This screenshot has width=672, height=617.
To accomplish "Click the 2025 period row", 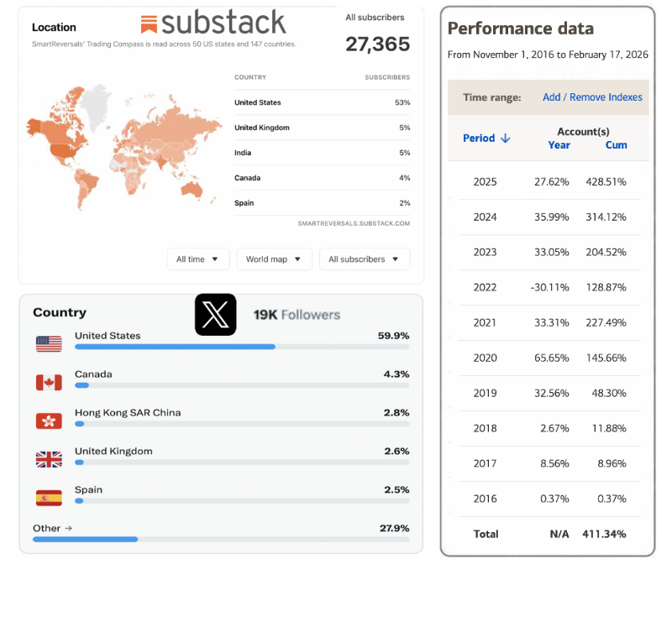I will click(x=549, y=182).
